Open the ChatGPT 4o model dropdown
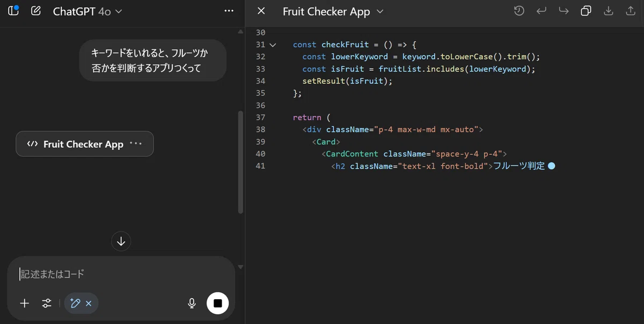This screenshot has height=324, width=644. coord(87,11)
